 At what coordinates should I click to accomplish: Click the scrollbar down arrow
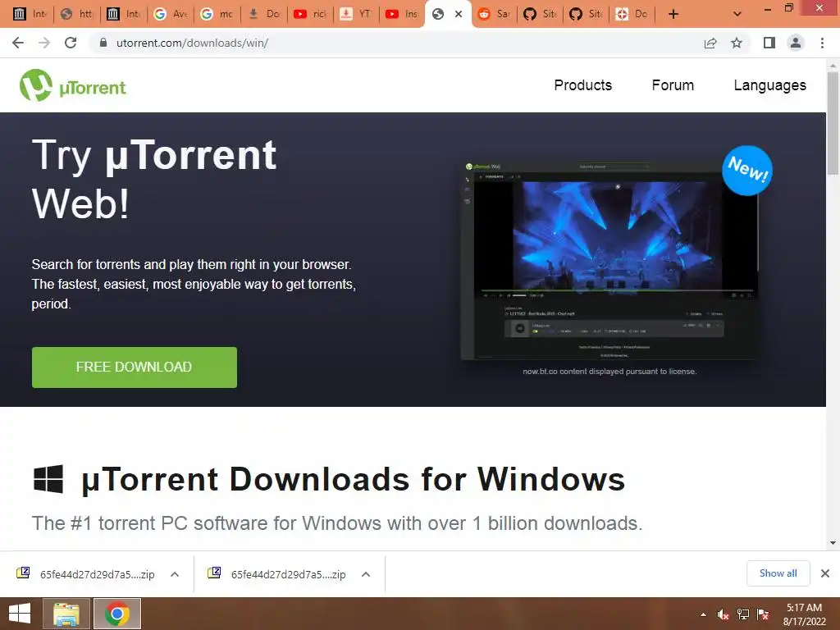pos(833,543)
